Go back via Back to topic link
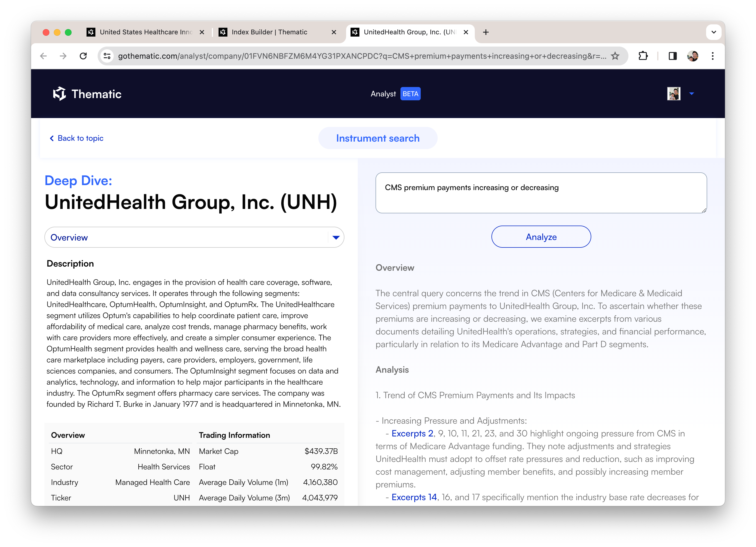Screen dimensions: 756x547 76,138
